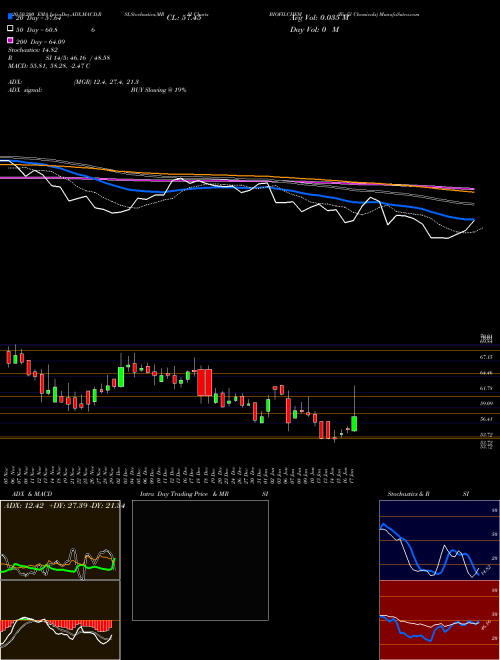Click the Stochastics & RSI panel title

[x=428, y=494]
